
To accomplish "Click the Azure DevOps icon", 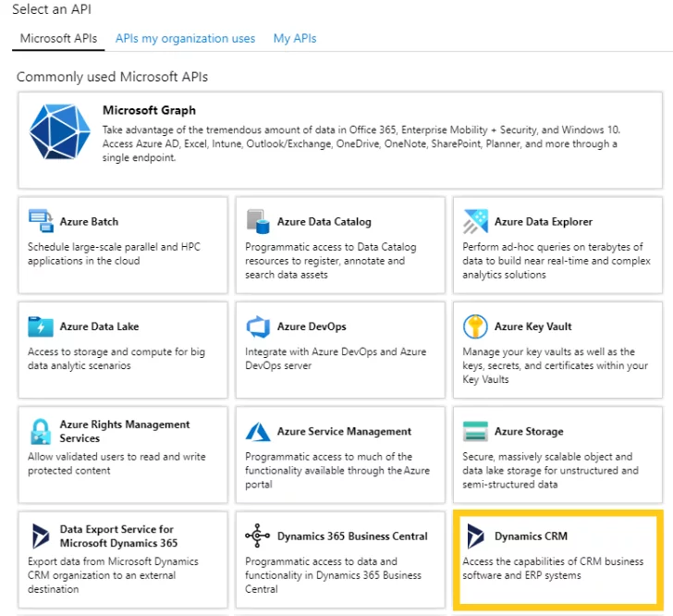I will pyautogui.click(x=258, y=326).
